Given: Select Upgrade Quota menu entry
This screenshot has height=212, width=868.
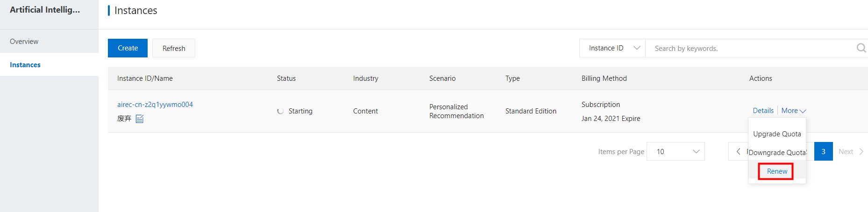Looking at the screenshot, I should point(777,134).
